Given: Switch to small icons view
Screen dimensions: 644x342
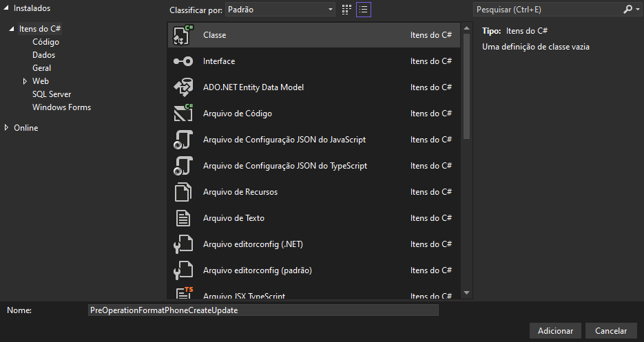Looking at the screenshot, I should click(x=346, y=10).
